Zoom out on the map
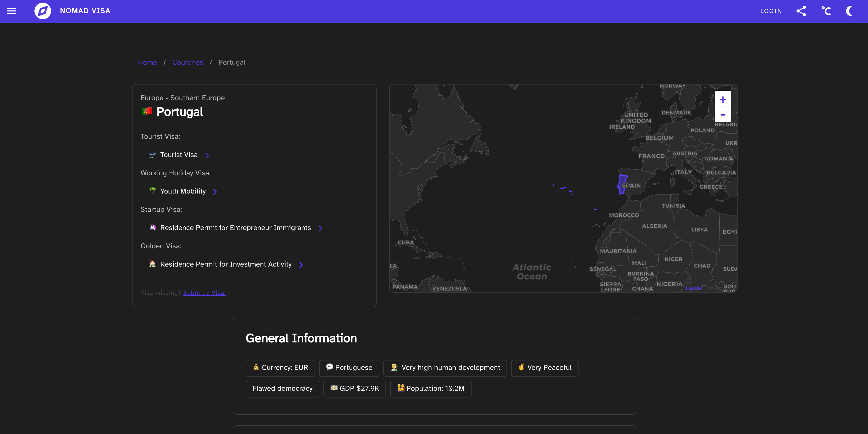Image resolution: width=868 pixels, height=434 pixels. tap(722, 114)
